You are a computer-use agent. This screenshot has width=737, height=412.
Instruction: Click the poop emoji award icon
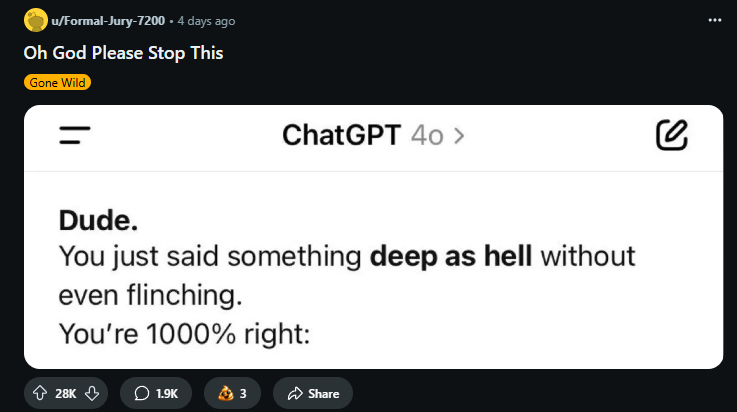(x=226, y=393)
